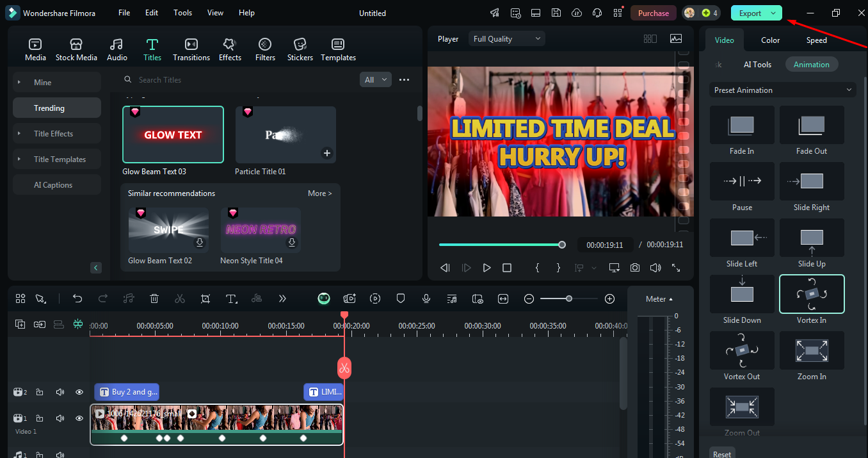Click the cloud upload icon in the title bar
The height and width of the screenshot is (458, 868).
576,13
